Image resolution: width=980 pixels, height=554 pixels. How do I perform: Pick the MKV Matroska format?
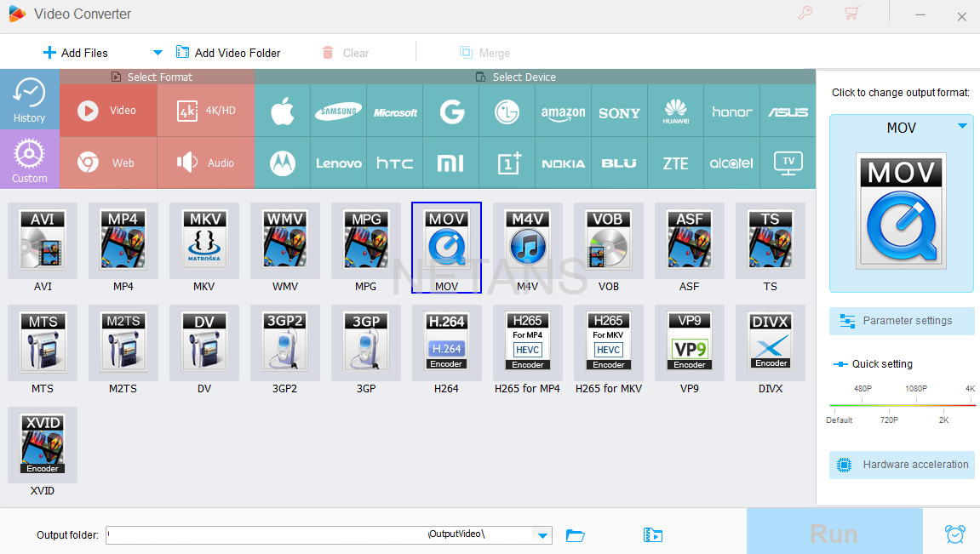point(204,241)
